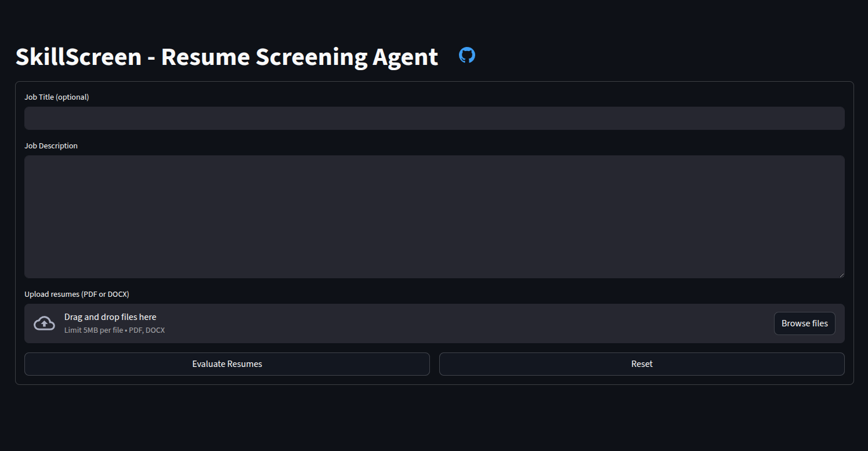Screen dimensions: 868x451
Task: Select the "Job Description" field label
Action: coord(51,146)
